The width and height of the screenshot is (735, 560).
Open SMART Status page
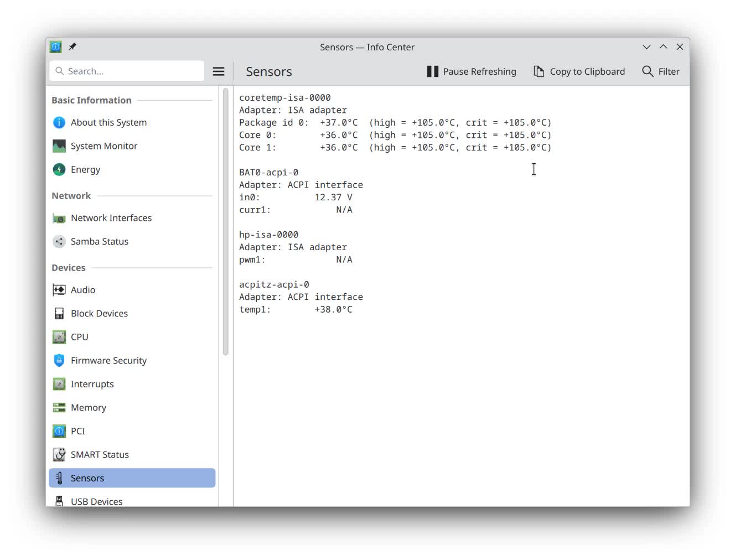tap(132, 454)
